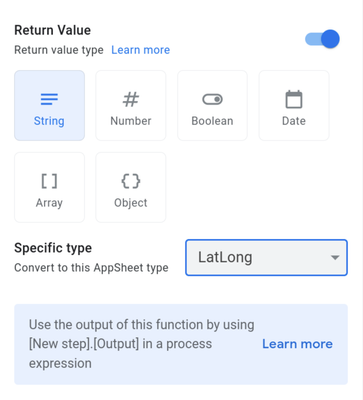Choose the Array square brackets icon
Image resolution: width=363 pixels, height=400 pixels.
click(49, 181)
